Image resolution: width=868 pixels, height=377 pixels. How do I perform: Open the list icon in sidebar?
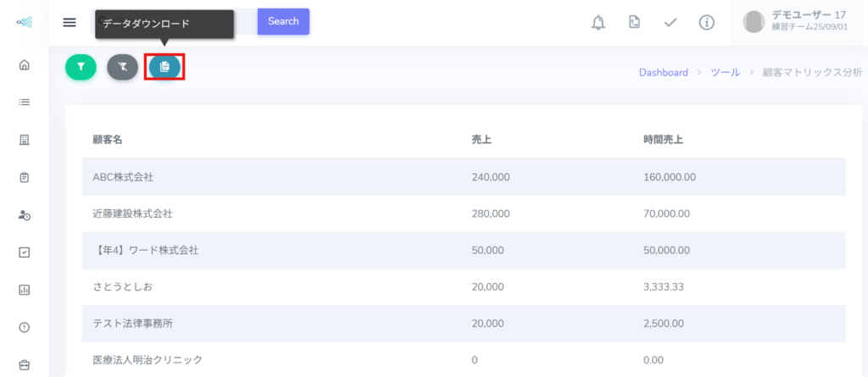24,103
